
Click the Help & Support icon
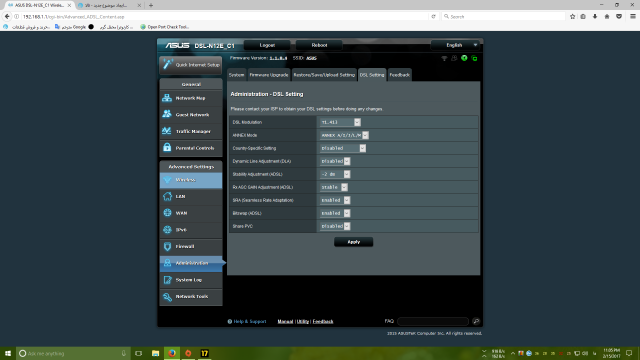pyautogui.click(x=230, y=322)
